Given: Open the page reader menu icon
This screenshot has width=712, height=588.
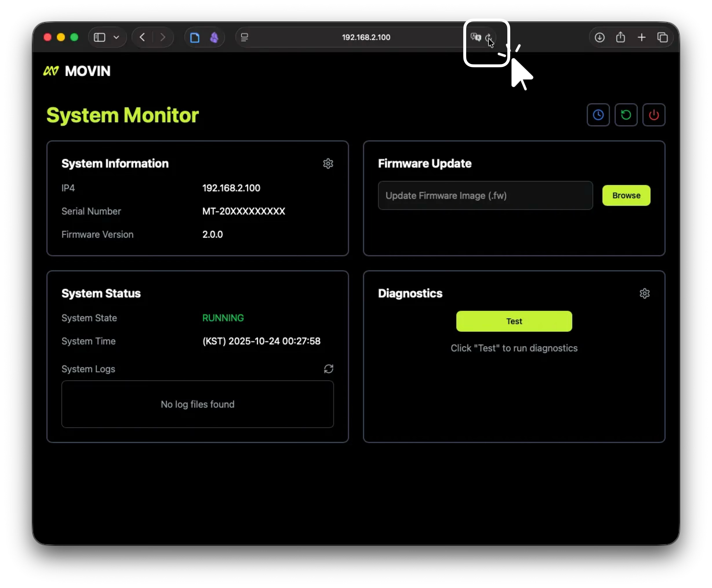Looking at the screenshot, I should (x=244, y=37).
